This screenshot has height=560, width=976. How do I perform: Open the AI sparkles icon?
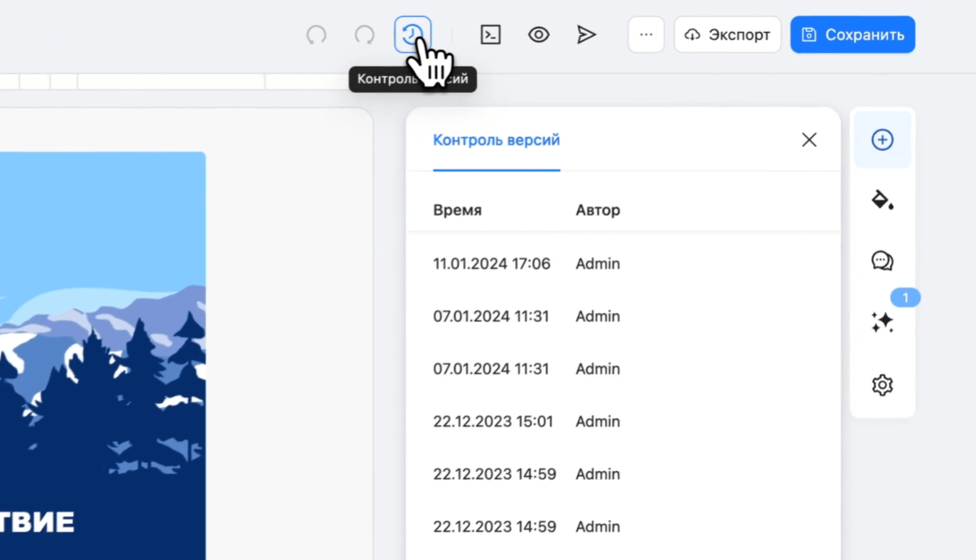click(x=882, y=323)
